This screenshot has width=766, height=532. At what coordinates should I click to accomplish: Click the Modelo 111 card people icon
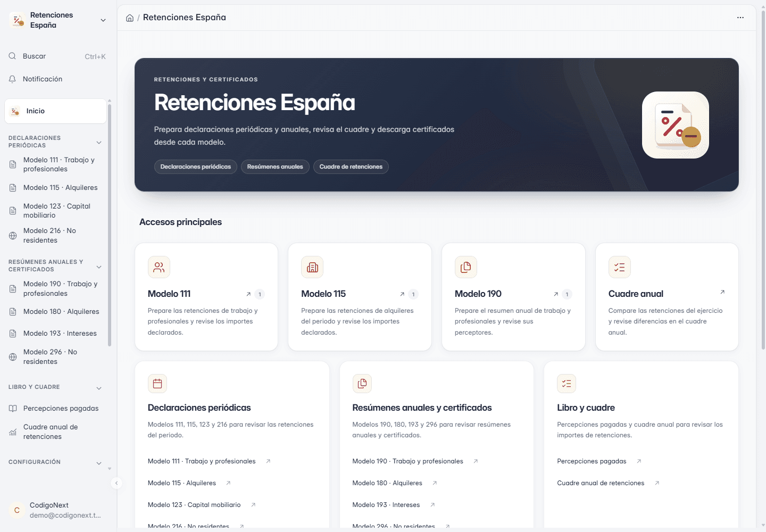click(159, 267)
